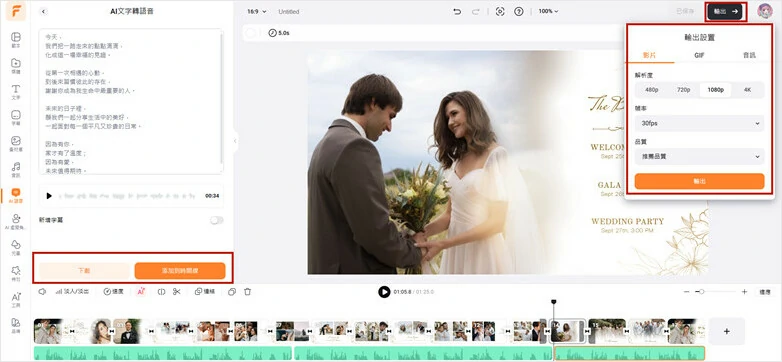Zoom in timeline with plus icon
Screen dimensions: 782x362
click(x=744, y=292)
